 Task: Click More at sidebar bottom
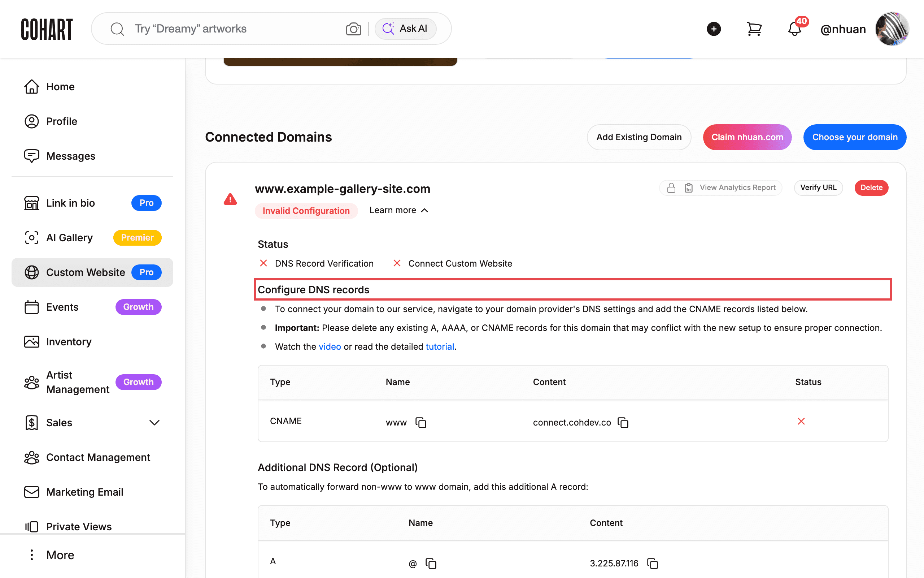point(92,555)
